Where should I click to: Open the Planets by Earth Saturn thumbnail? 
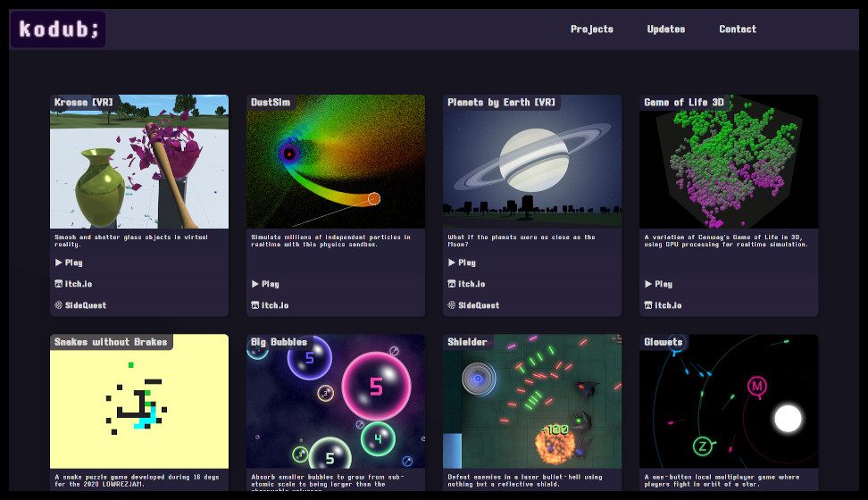point(532,162)
